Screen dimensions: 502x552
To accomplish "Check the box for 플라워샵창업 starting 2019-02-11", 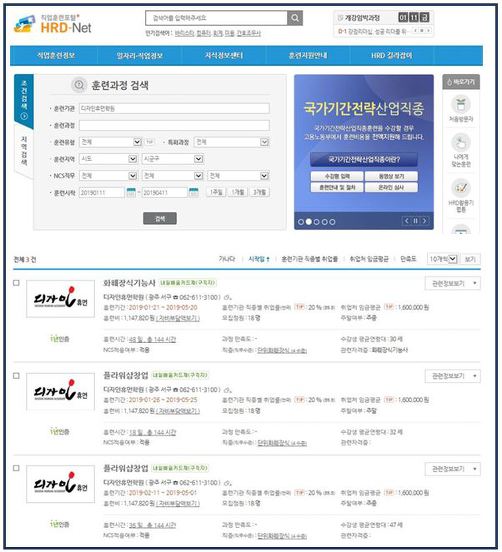I will click(16, 468).
